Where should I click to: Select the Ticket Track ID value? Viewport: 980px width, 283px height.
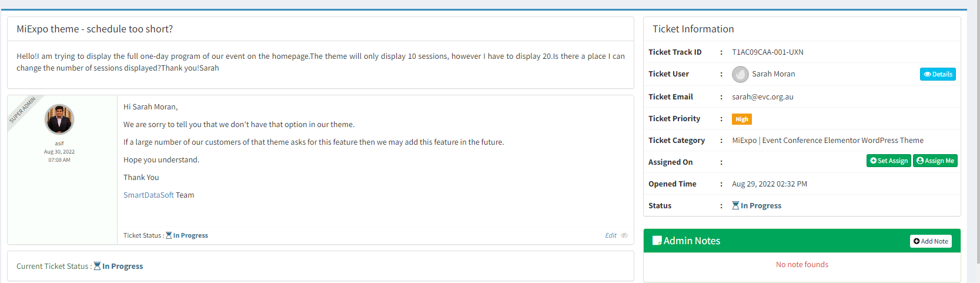[x=768, y=52]
